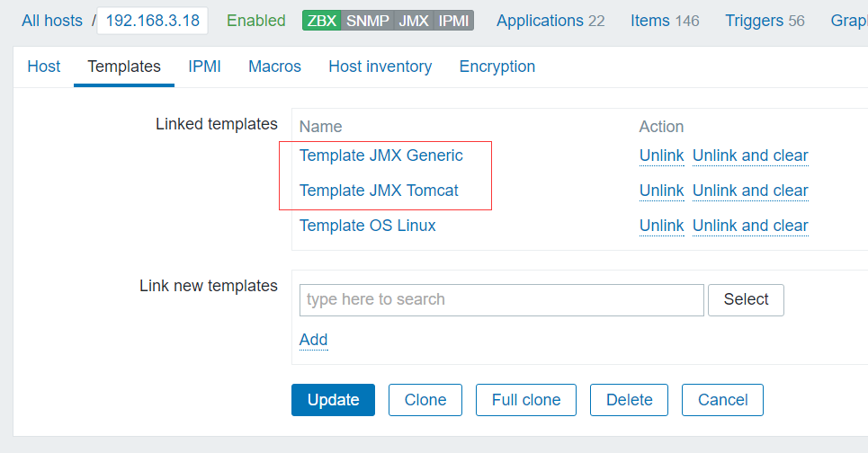The image size is (868, 453).
Task: Open the Host inventory tab
Action: click(380, 67)
